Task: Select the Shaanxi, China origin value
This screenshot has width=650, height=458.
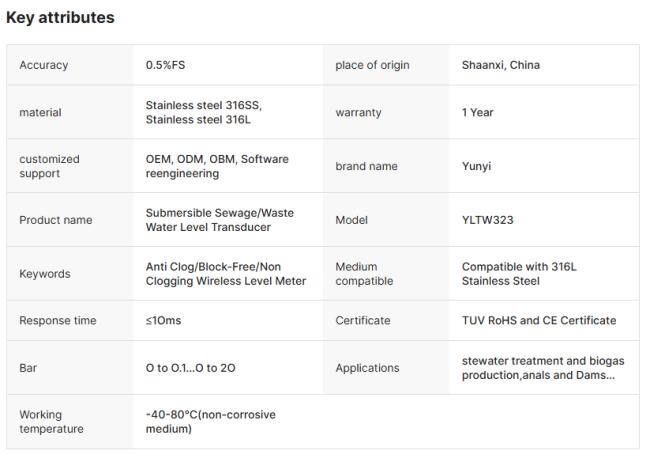Action: (501, 66)
